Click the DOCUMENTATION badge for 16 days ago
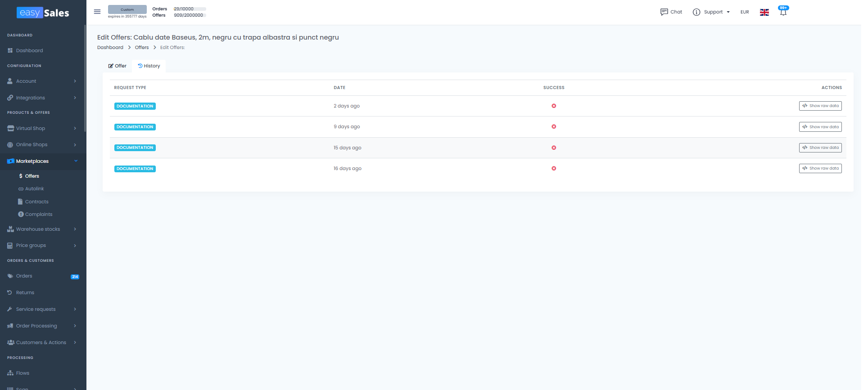 (135, 169)
